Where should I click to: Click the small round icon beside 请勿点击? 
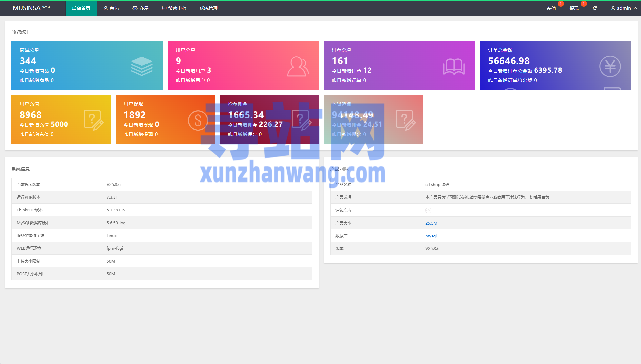pos(428,210)
